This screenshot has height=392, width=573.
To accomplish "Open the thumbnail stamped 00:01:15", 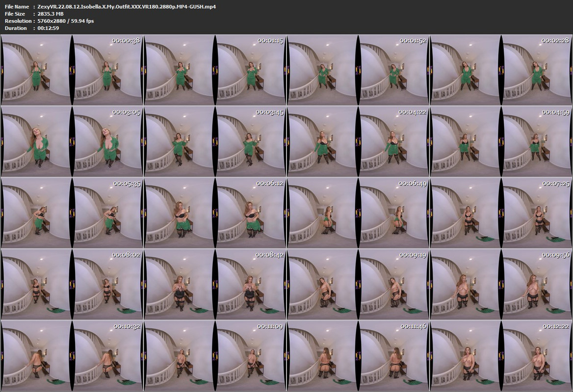I will tap(215, 70).
